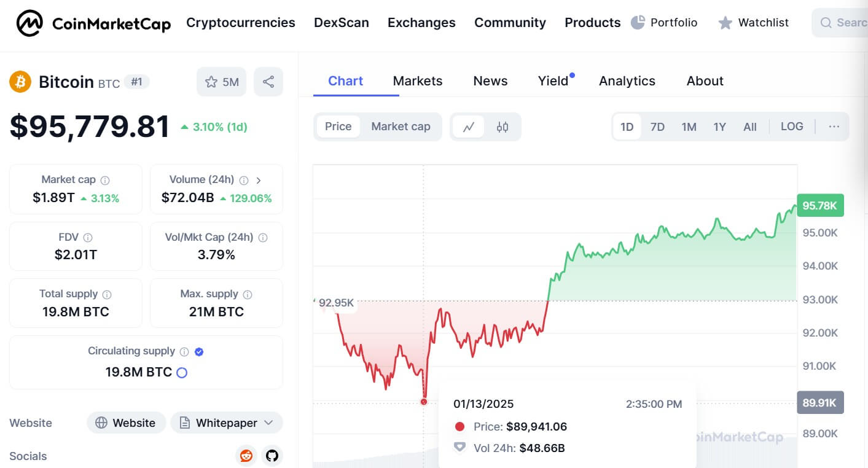Click the Website button
Screen dimensions: 868x468
[126, 423]
